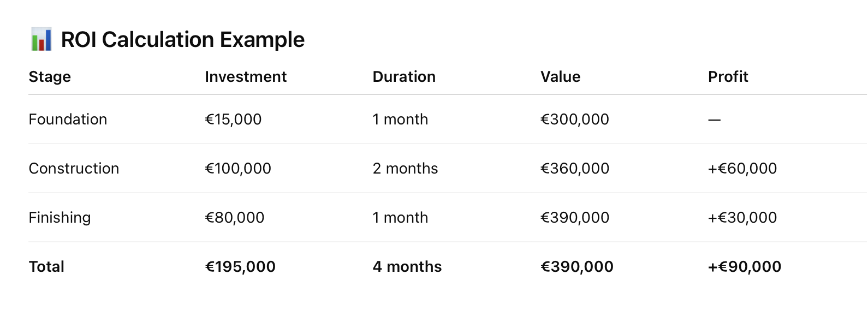Click the Foundation stage cell
Screen dimensions: 868x310
click(68, 120)
